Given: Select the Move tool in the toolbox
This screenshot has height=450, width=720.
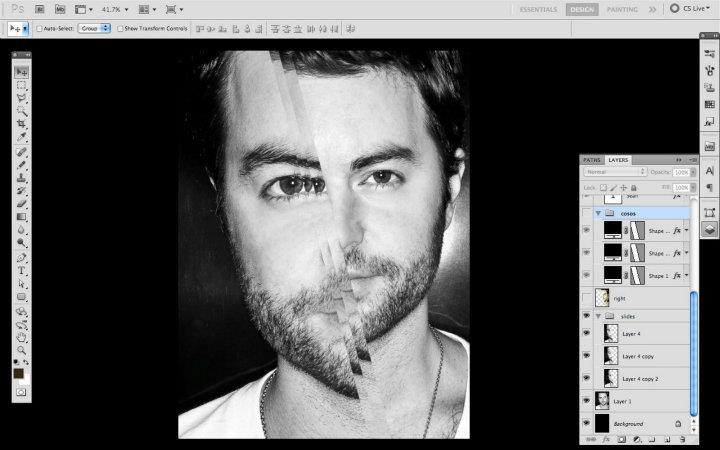Looking at the screenshot, I should pos(21,72).
